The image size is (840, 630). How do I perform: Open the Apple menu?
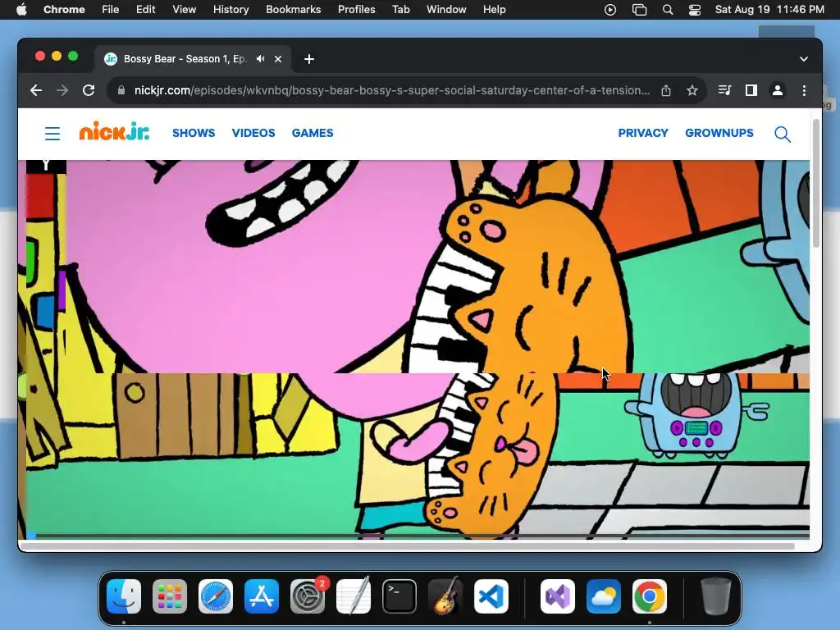[x=21, y=10]
